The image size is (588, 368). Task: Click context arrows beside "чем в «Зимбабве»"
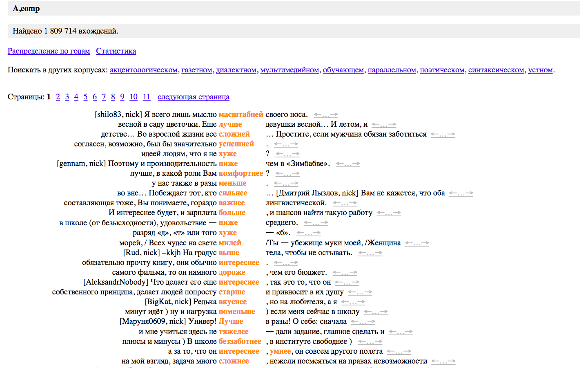[347, 164]
